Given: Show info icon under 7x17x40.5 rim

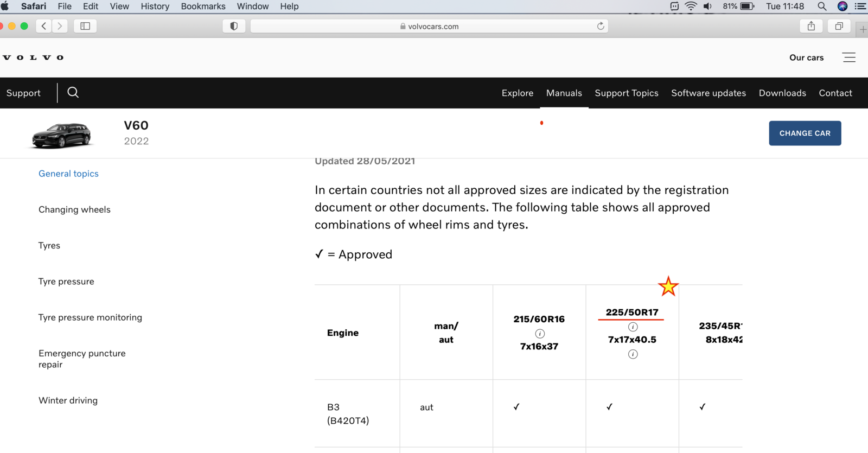Looking at the screenshot, I should point(633,354).
